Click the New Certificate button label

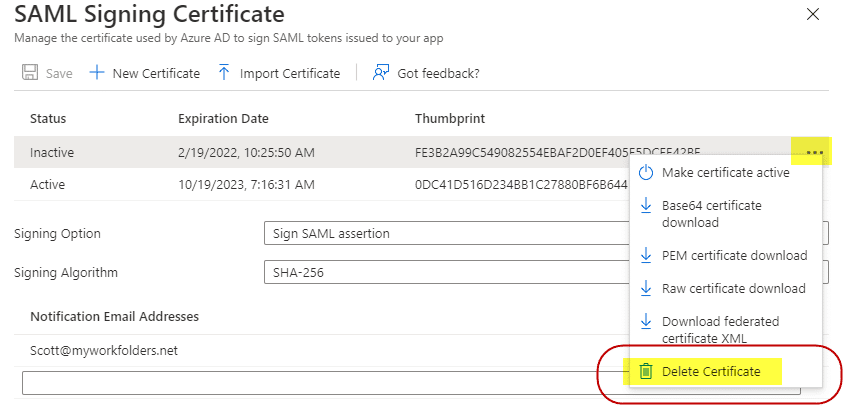(x=156, y=73)
